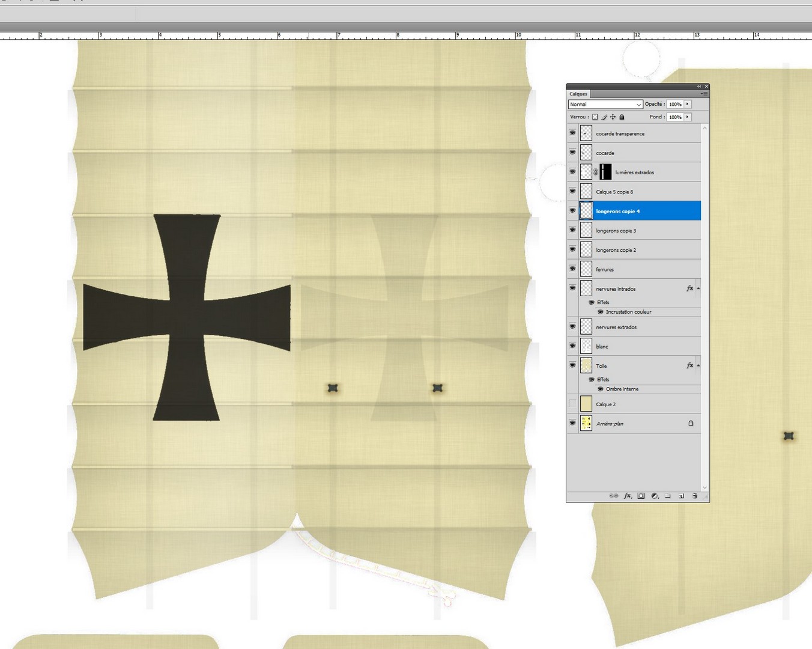The image size is (812, 649).
Task: Open the Opacité slider arrow
Action: point(688,104)
